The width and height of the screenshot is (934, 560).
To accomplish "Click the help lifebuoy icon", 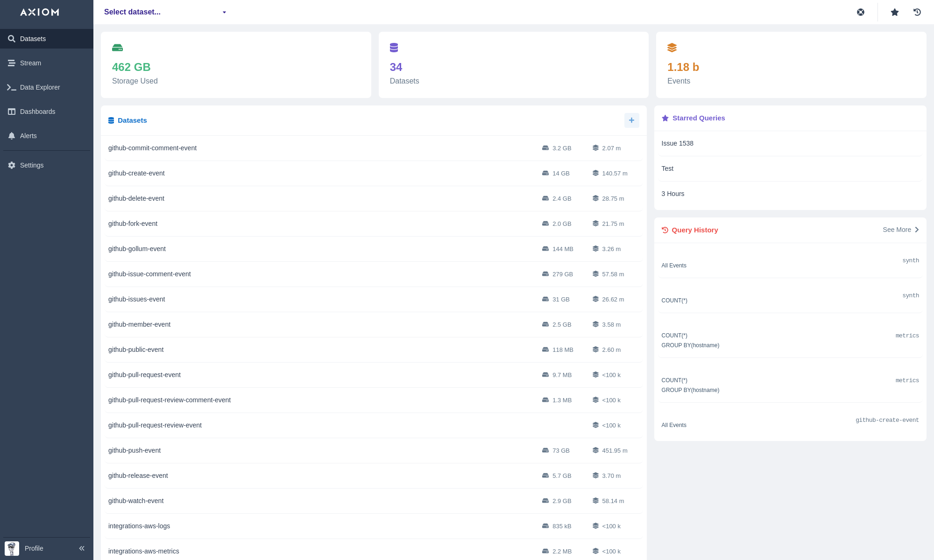I will pos(860,12).
